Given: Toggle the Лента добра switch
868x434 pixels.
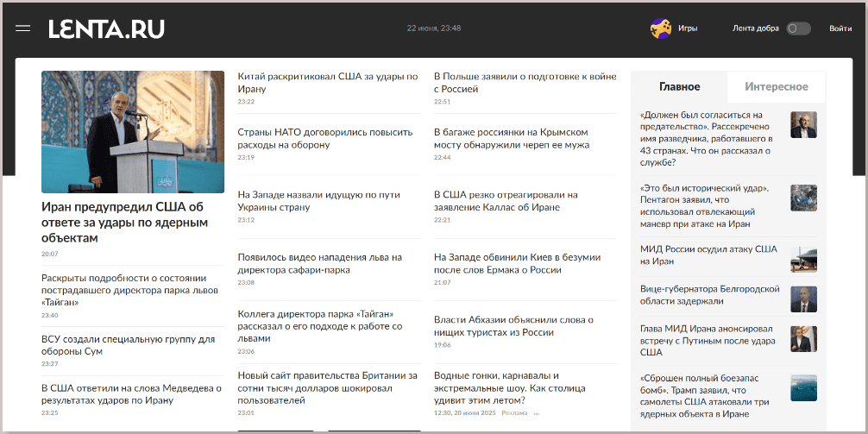Looking at the screenshot, I should coord(798,28).
